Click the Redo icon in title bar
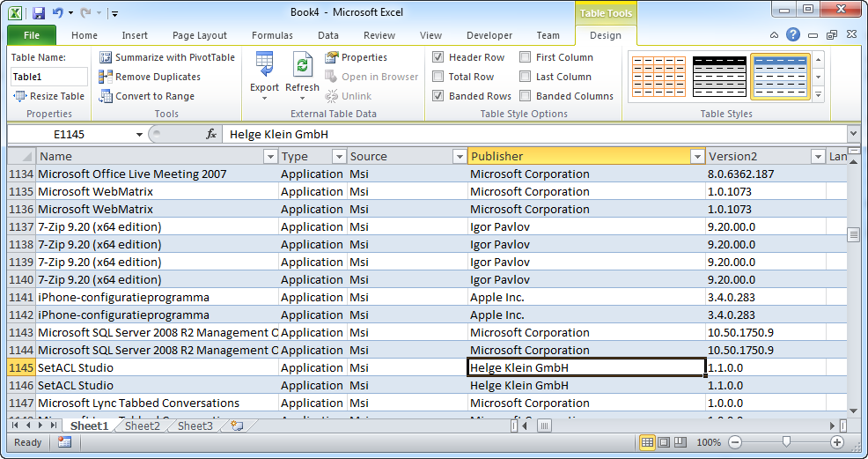868x459 pixels. pyautogui.click(x=85, y=12)
